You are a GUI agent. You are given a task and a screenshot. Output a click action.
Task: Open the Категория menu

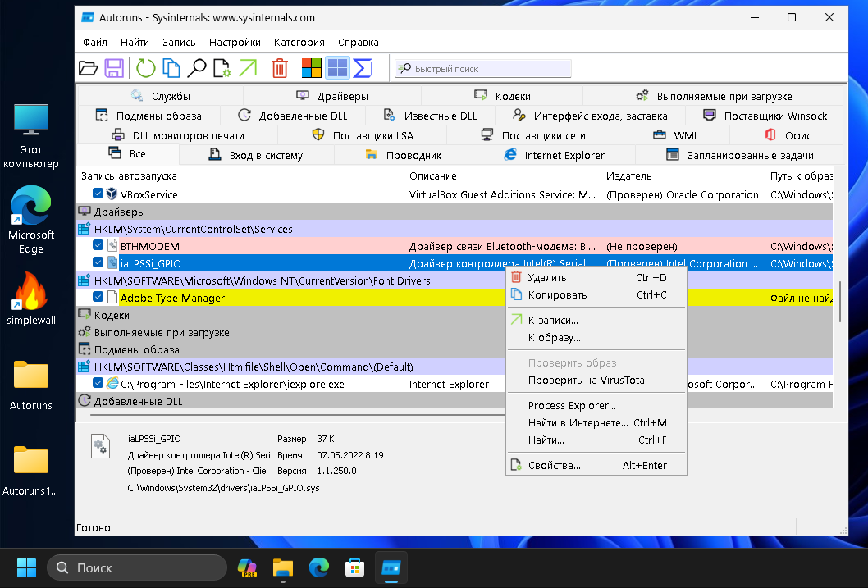[x=299, y=42]
